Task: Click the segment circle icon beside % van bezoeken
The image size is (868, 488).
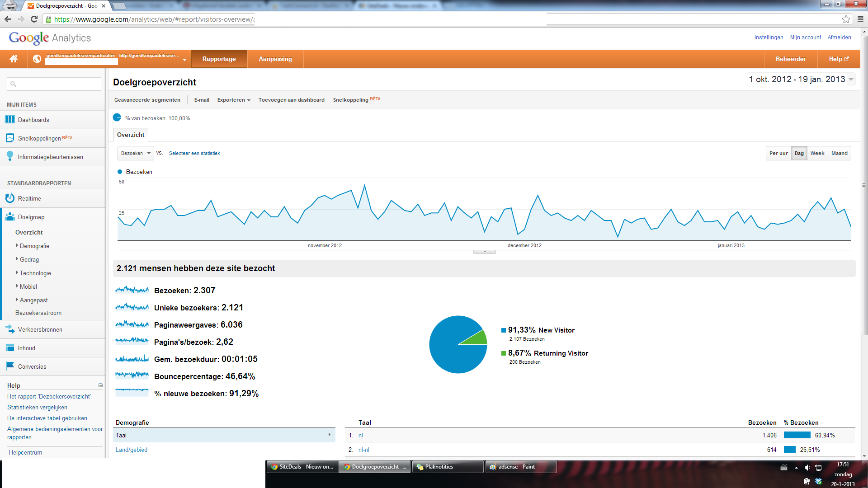Action: (x=117, y=117)
